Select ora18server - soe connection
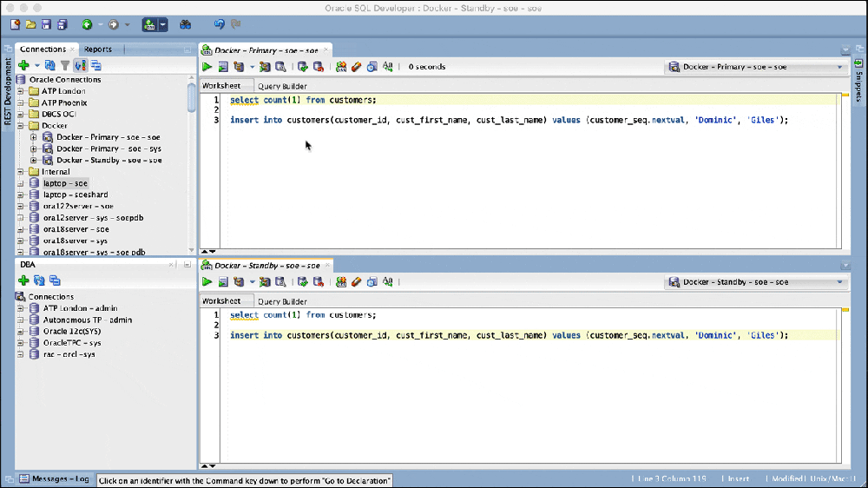Viewport: 868px width, 488px height. [x=76, y=229]
